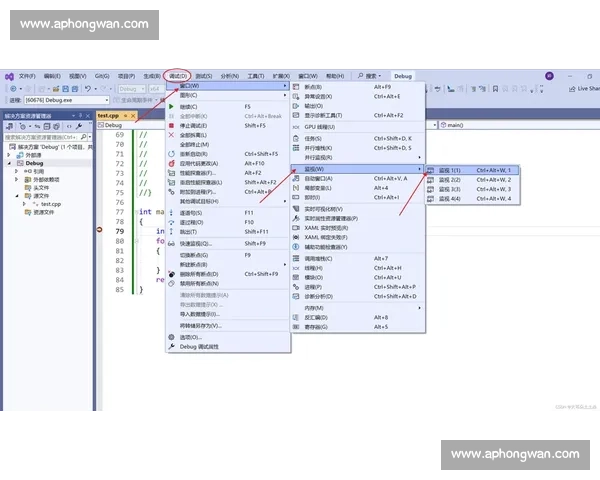
Task: Click the Output window icon
Action: (296, 106)
